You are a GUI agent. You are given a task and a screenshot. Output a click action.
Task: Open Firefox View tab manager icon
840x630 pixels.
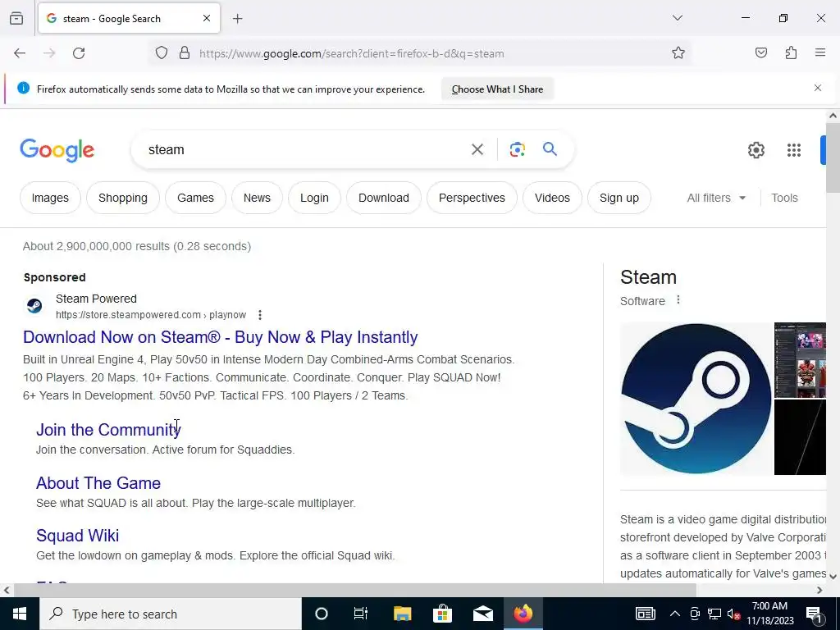(16, 18)
